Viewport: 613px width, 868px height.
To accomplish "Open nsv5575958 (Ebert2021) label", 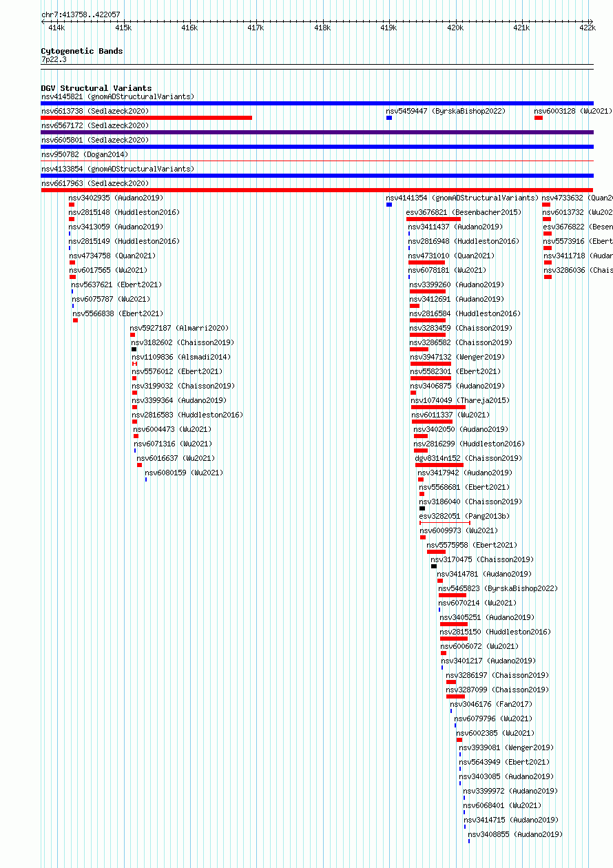I will 472,545.
